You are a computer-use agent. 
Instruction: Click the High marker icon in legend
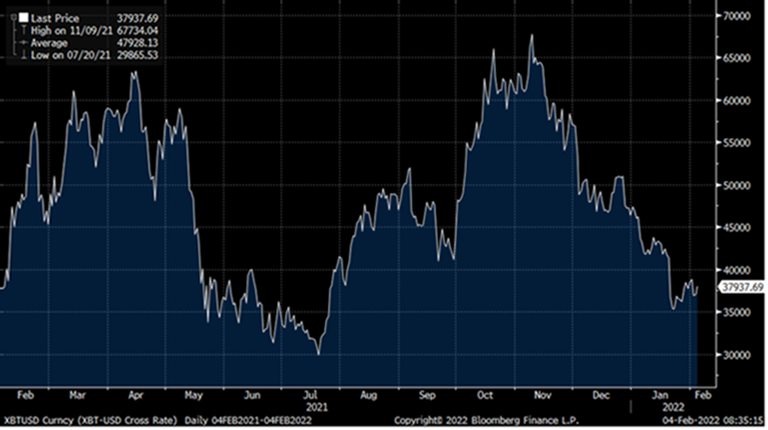click(x=22, y=30)
